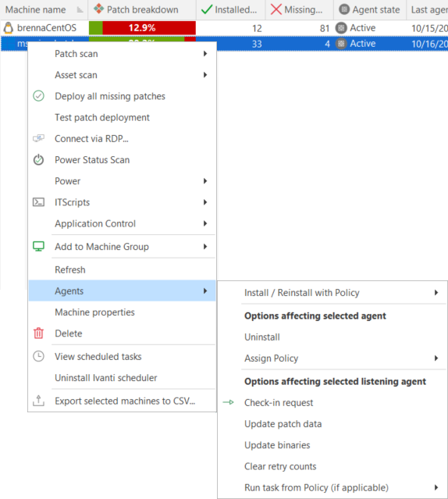Image resolution: width=448 pixels, height=499 pixels.
Task: Sort by Machine name column header
Action: tap(44, 9)
